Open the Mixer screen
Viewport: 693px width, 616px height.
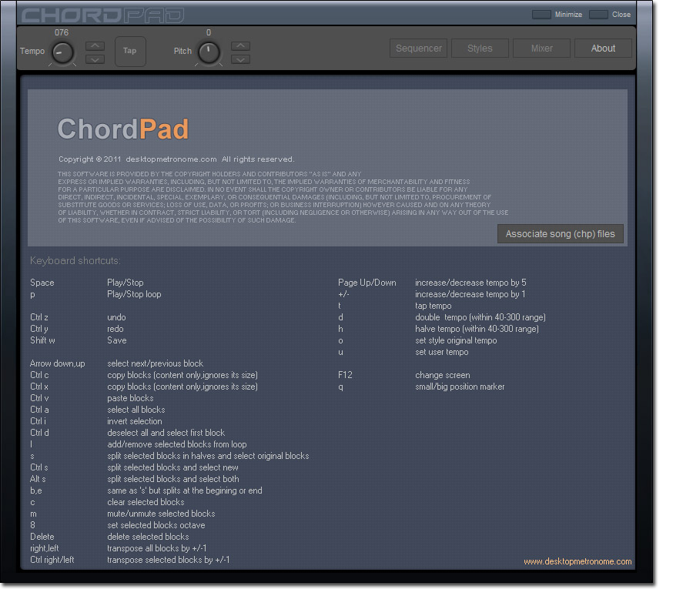pos(542,49)
